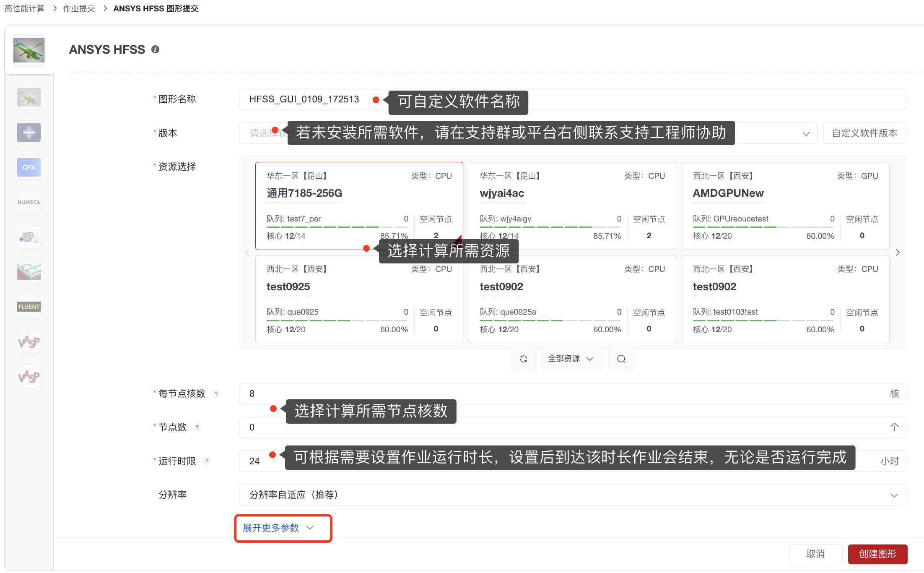Image resolution: width=924 pixels, height=573 pixels.
Task: Open the FLUENT app icon
Action: 29,307
